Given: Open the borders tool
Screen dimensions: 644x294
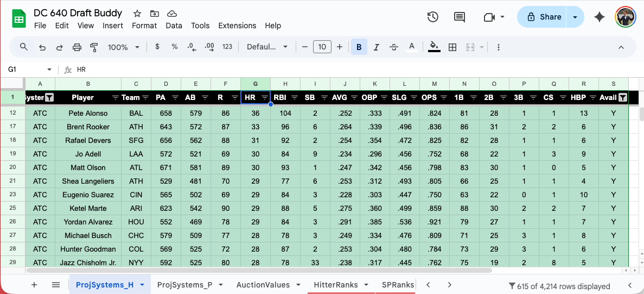Looking at the screenshot, I should tap(452, 47).
